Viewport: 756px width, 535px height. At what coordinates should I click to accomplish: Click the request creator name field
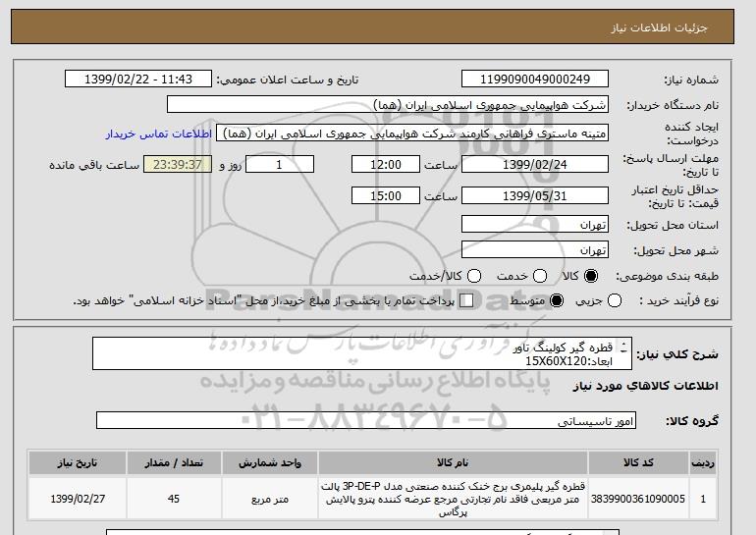pyautogui.click(x=412, y=134)
